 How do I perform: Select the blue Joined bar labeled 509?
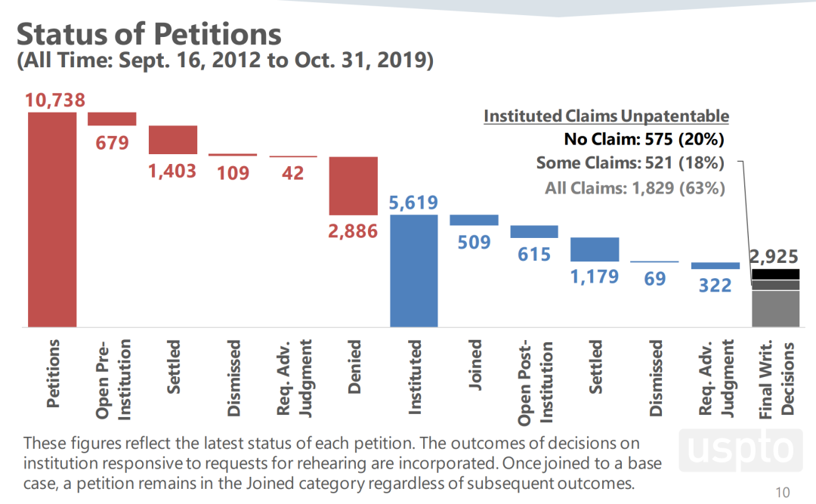(474, 220)
